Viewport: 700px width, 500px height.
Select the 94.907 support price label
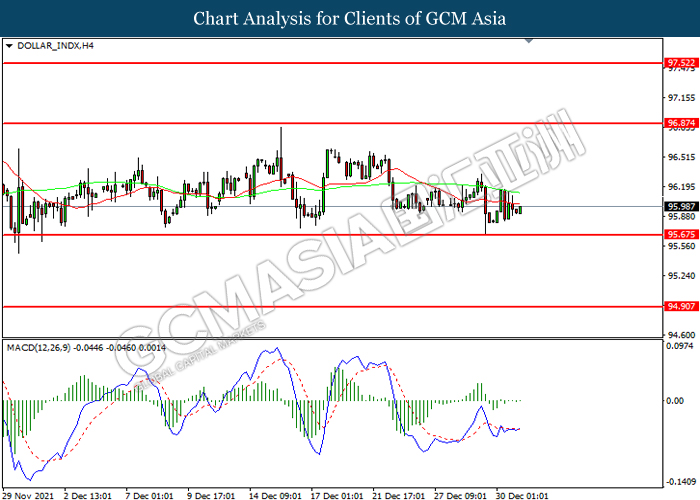(x=680, y=306)
